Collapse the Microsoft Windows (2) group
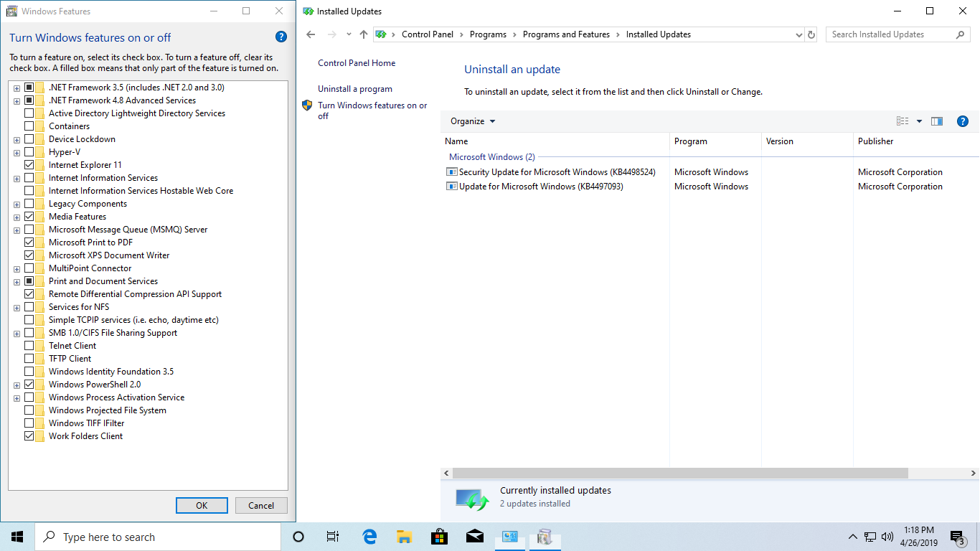The height and width of the screenshot is (551, 980). [x=492, y=157]
